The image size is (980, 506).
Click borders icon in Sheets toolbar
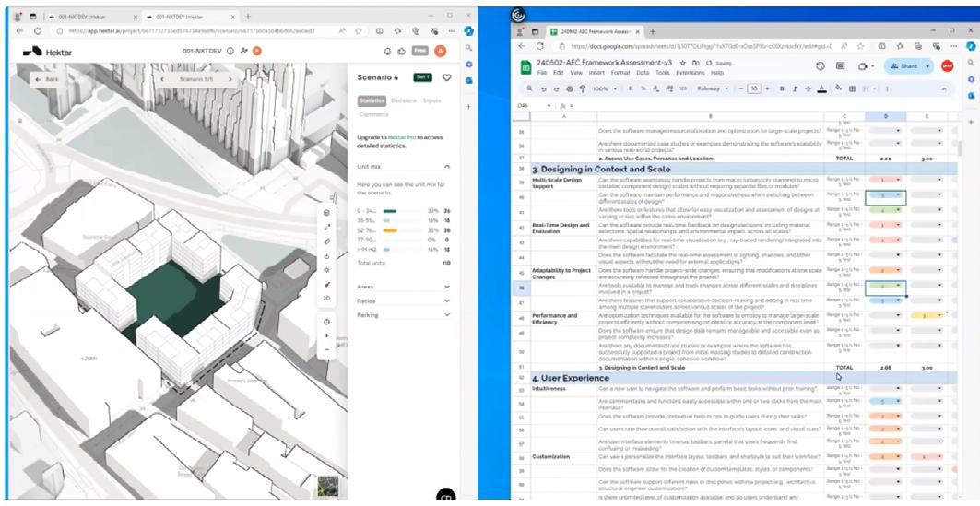click(x=852, y=89)
